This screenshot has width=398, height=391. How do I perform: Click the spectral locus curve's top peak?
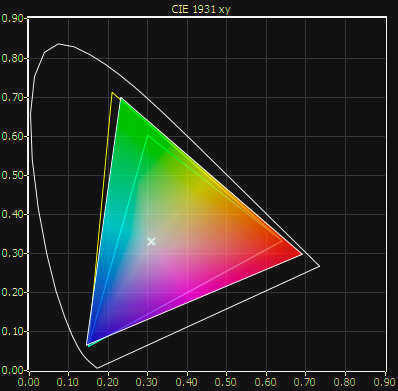(x=59, y=44)
